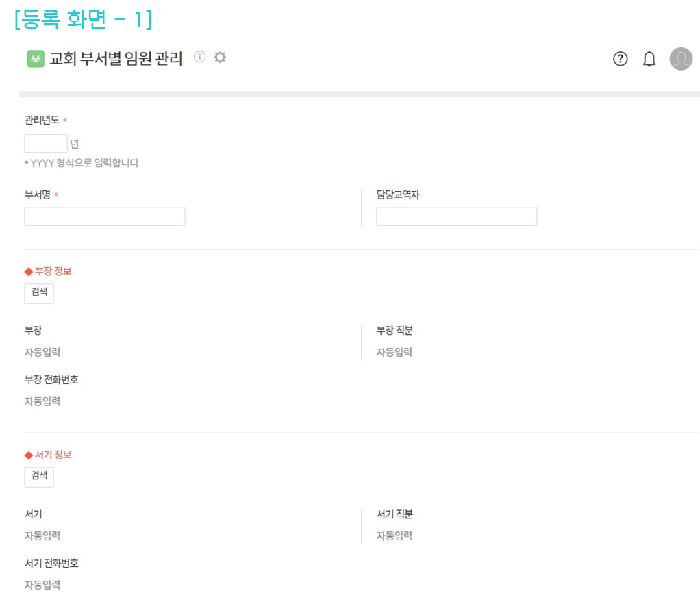Open the user profile avatar
Image resolution: width=700 pixels, height=593 pixels.
(681, 59)
